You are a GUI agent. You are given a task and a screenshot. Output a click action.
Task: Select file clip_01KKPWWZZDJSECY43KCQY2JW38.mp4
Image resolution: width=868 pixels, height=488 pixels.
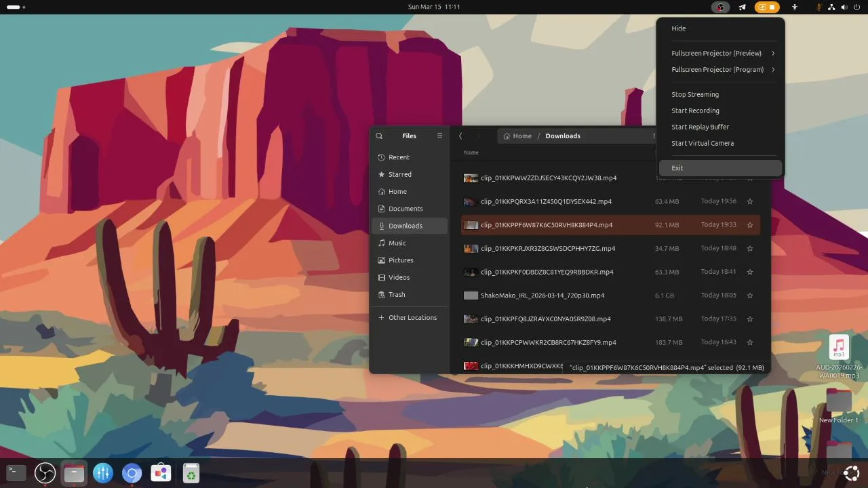pos(549,178)
